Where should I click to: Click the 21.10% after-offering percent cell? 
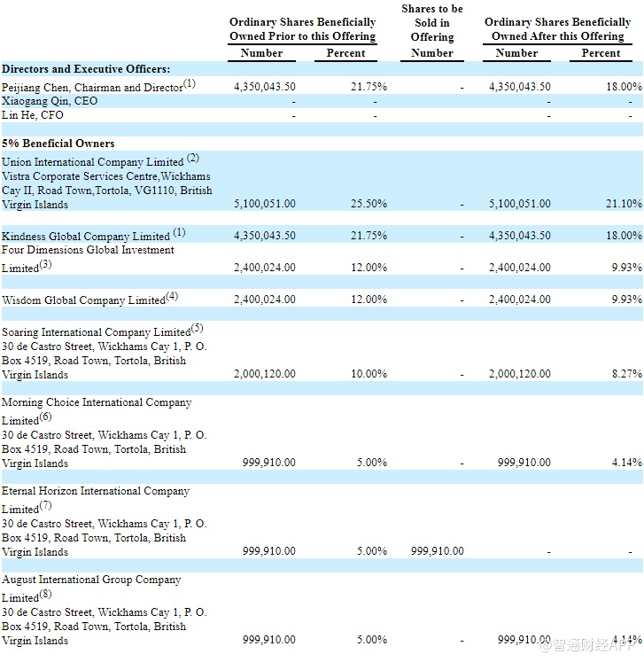pyautogui.click(x=624, y=204)
